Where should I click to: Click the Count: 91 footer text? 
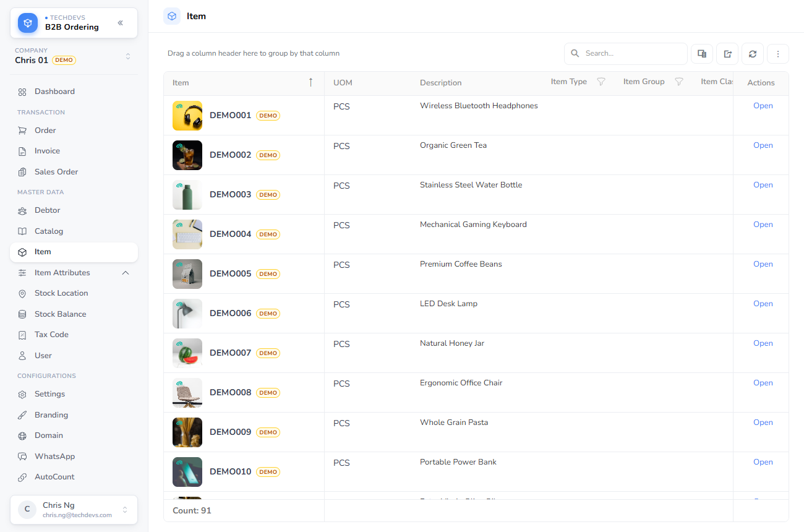point(192,511)
